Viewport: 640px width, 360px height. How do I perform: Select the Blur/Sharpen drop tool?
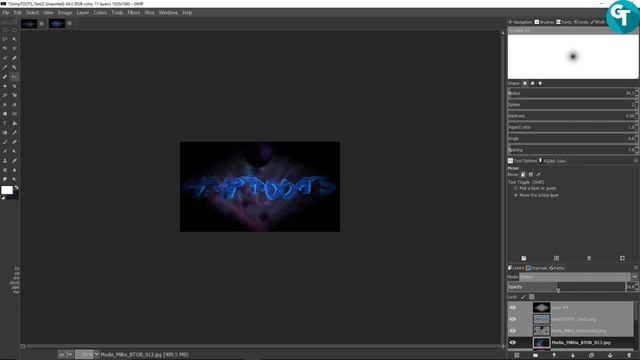[x=14, y=170]
